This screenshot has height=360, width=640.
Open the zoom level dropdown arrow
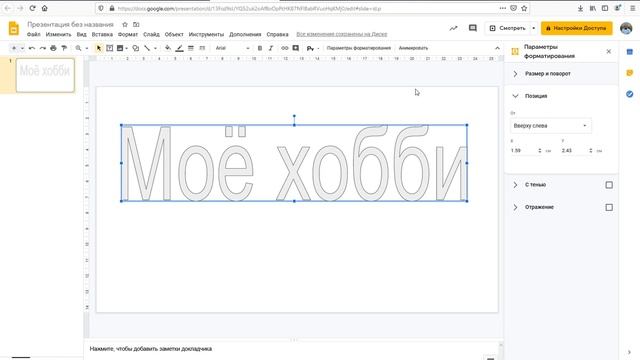click(87, 48)
